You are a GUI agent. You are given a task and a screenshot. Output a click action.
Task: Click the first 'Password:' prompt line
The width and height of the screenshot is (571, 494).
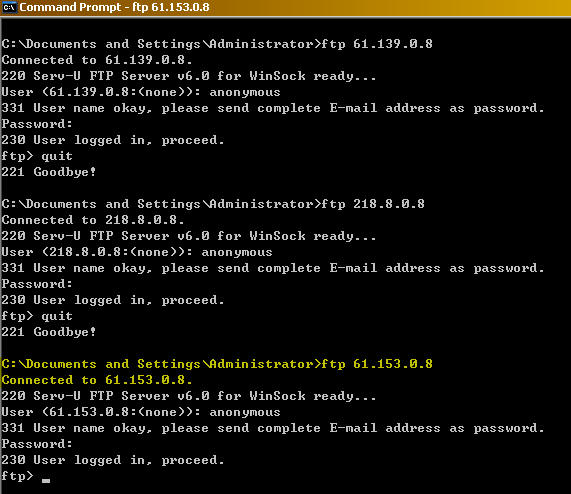click(37, 124)
